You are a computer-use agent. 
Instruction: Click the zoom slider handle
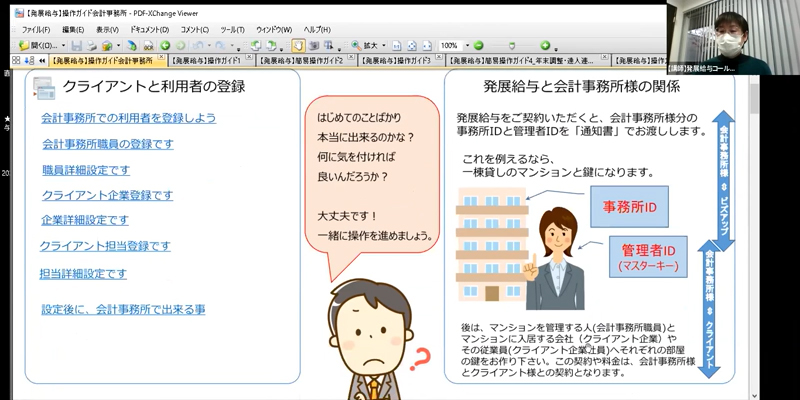point(512,46)
